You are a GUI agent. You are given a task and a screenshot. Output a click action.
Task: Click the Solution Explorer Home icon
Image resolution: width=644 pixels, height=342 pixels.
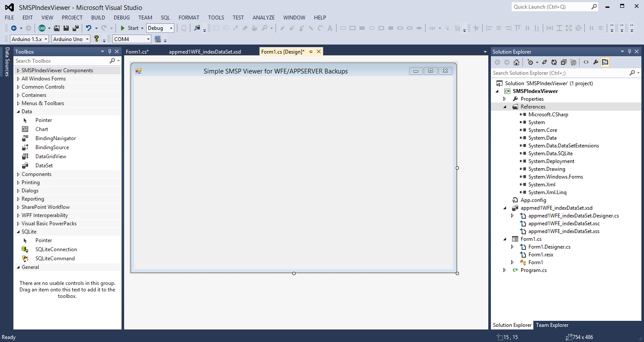(516, 62)
